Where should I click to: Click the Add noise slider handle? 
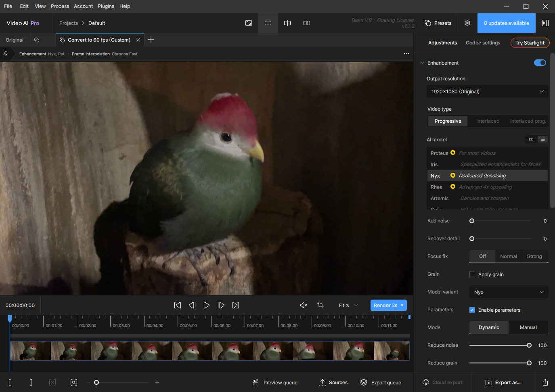[472, 221]
